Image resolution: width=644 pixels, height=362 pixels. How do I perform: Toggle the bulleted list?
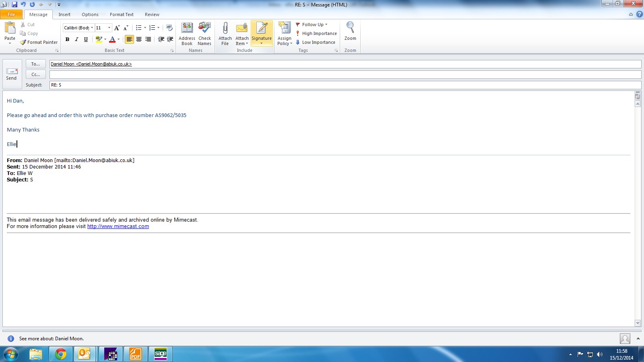[x=138, y=28]
